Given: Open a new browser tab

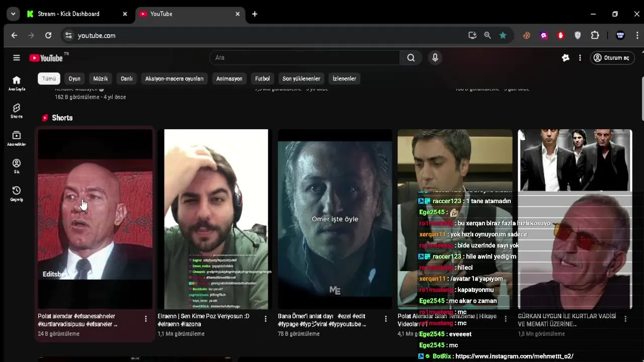Looking at the screenshot, I should click(x=255, y=14).
